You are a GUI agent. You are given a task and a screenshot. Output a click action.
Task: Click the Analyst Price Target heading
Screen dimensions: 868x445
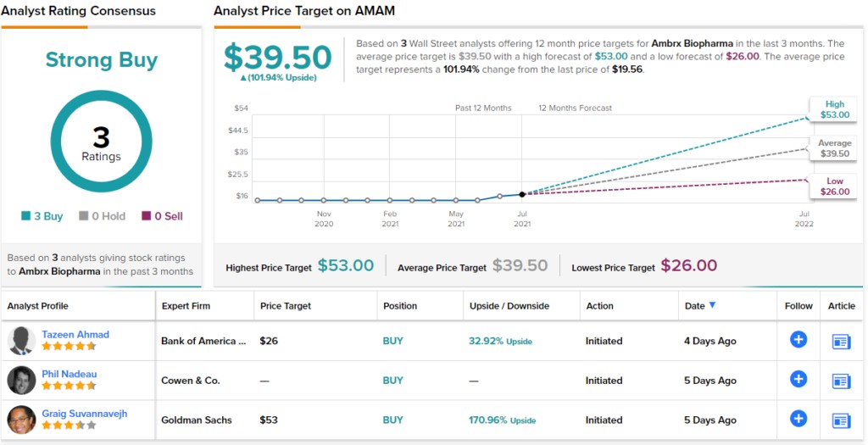point(304,11)
